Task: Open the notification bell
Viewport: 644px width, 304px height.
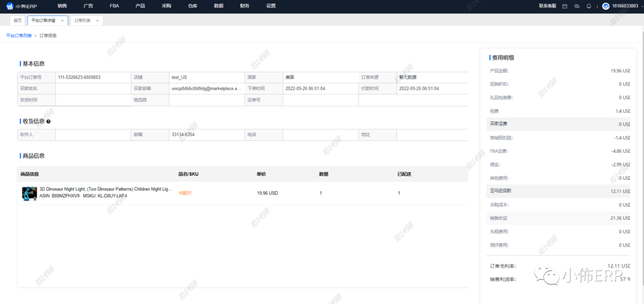Action: pos(589,6)
